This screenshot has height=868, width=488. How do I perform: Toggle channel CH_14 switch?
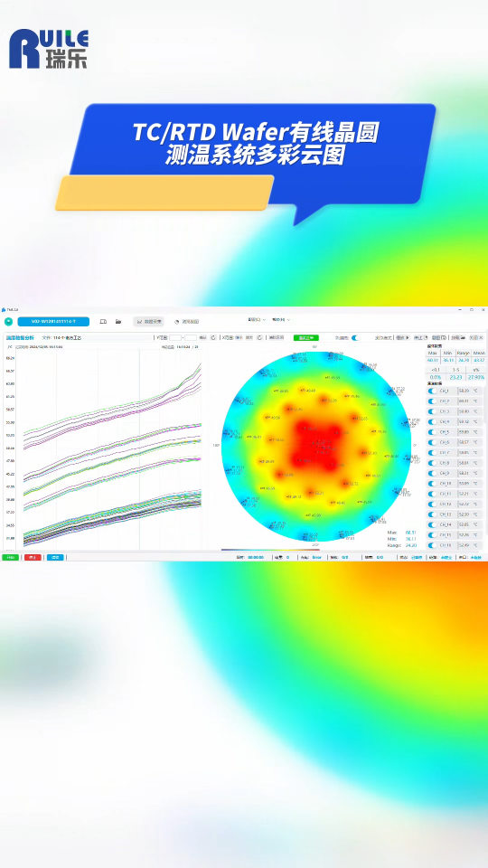pyautogui.click(x=432, y=524)
